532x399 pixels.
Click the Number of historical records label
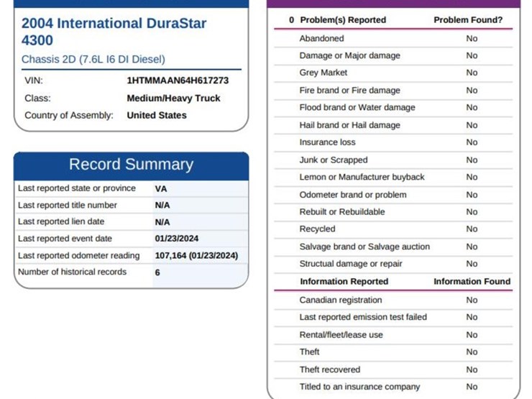[72, 272]
